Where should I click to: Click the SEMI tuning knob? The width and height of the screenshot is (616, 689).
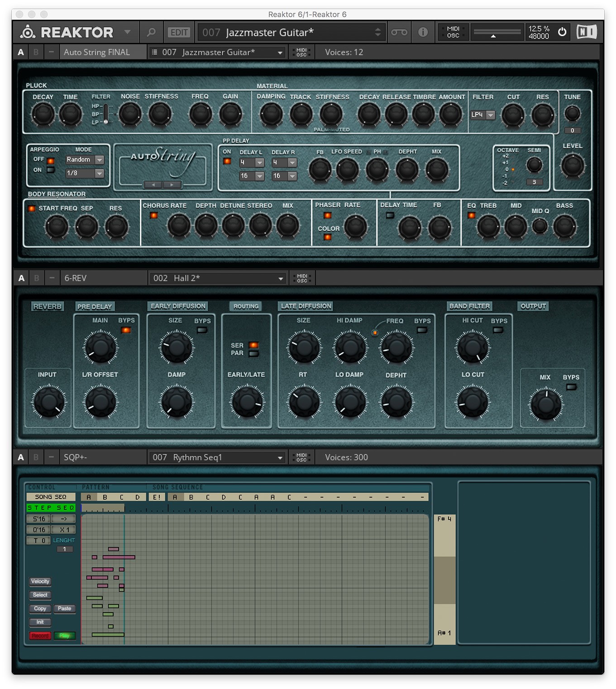click(534, 165)
